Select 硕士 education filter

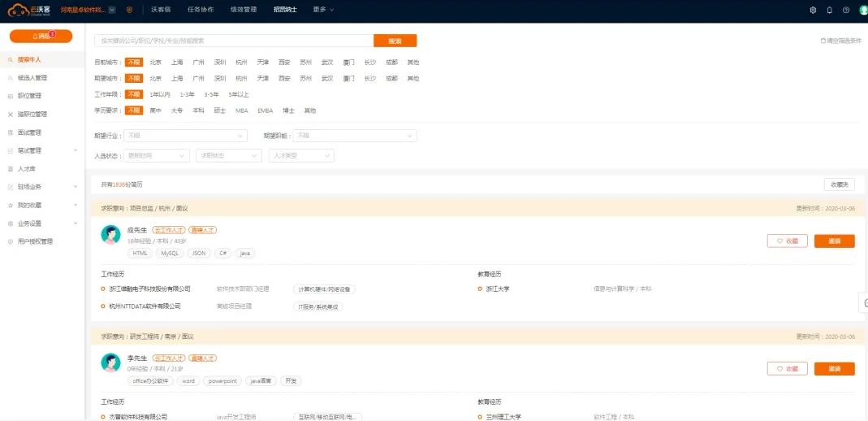(220, 111)
